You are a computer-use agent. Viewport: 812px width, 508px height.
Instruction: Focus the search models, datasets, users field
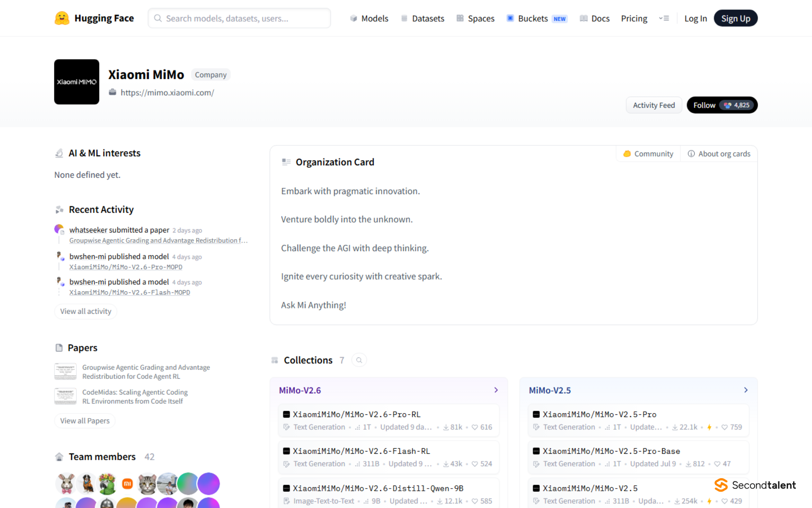240,19
